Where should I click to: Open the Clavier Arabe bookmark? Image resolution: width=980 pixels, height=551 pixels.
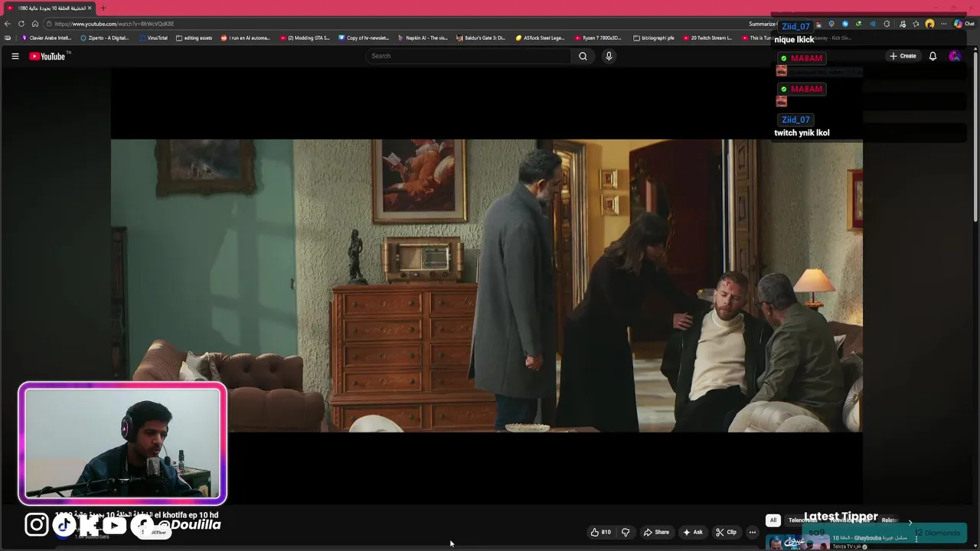point(47,37)
